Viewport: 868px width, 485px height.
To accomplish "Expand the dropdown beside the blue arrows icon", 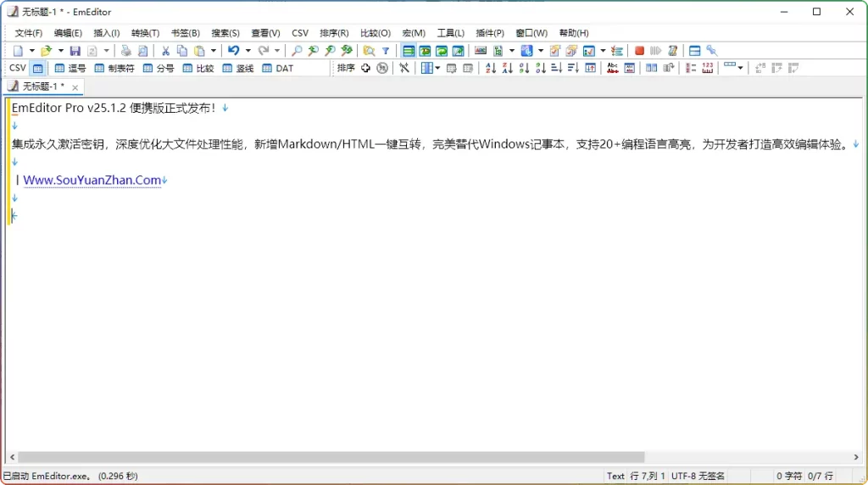I will [x=541, y=51].
